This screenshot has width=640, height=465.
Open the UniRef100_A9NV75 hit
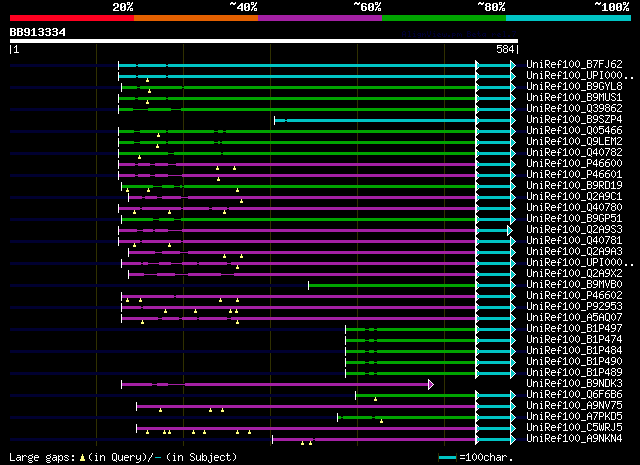(574, 406)
